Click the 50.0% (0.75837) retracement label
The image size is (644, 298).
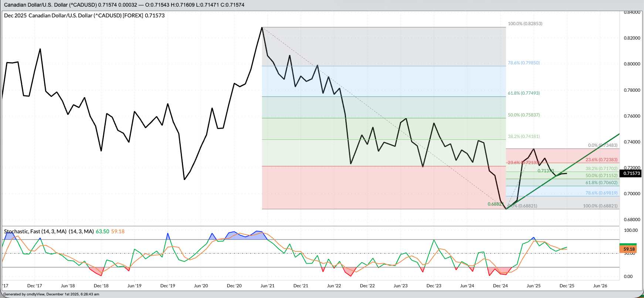523,115
